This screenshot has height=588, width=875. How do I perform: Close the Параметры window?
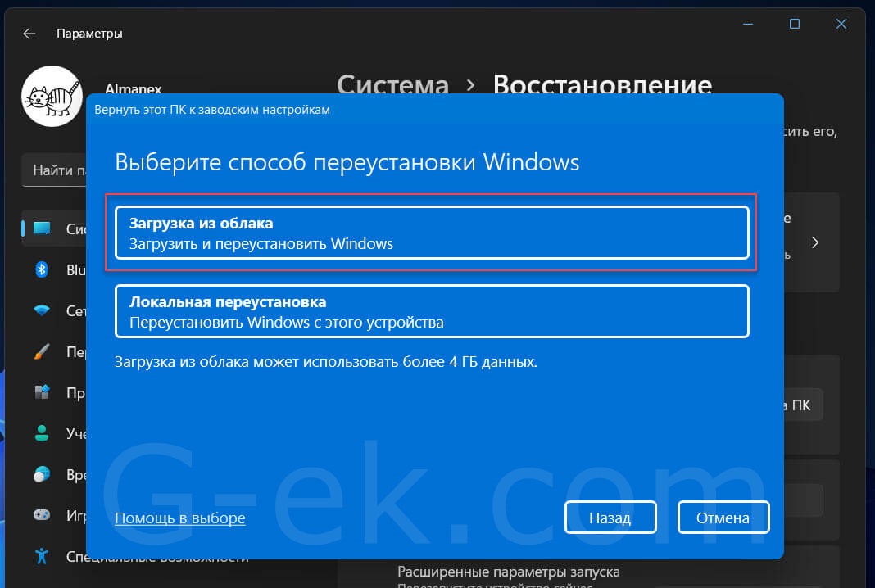[841, 24]
